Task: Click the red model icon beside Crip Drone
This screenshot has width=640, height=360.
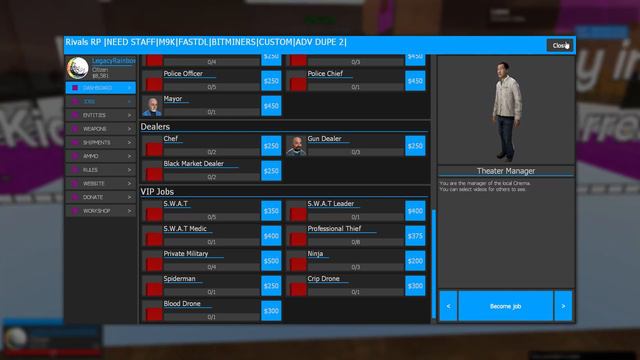Action: coord(298,289)
